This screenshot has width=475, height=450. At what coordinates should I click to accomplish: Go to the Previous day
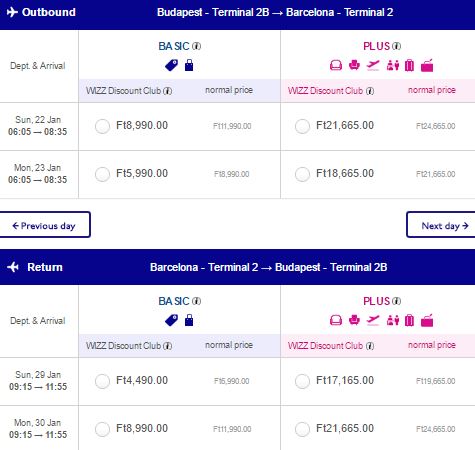click(x=45, y=225)
